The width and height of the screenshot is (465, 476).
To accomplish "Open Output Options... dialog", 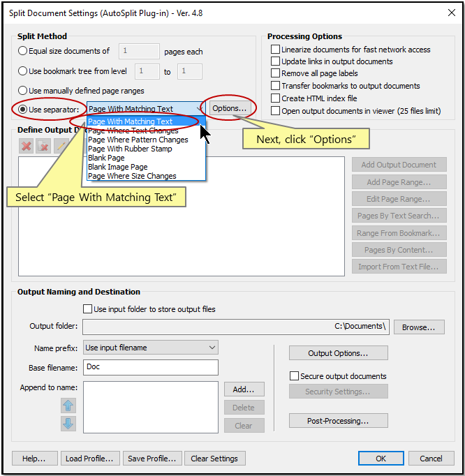I will pos(339,353).
